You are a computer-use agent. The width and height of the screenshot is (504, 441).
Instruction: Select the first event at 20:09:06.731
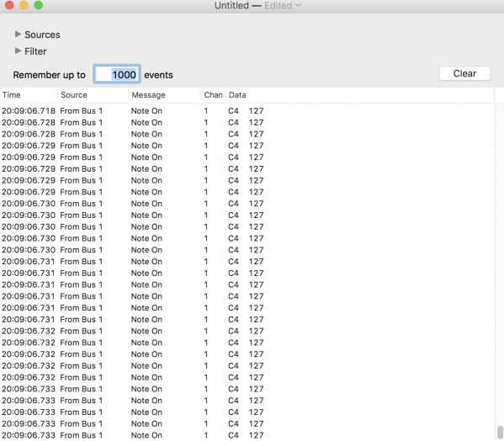(247, 262)
